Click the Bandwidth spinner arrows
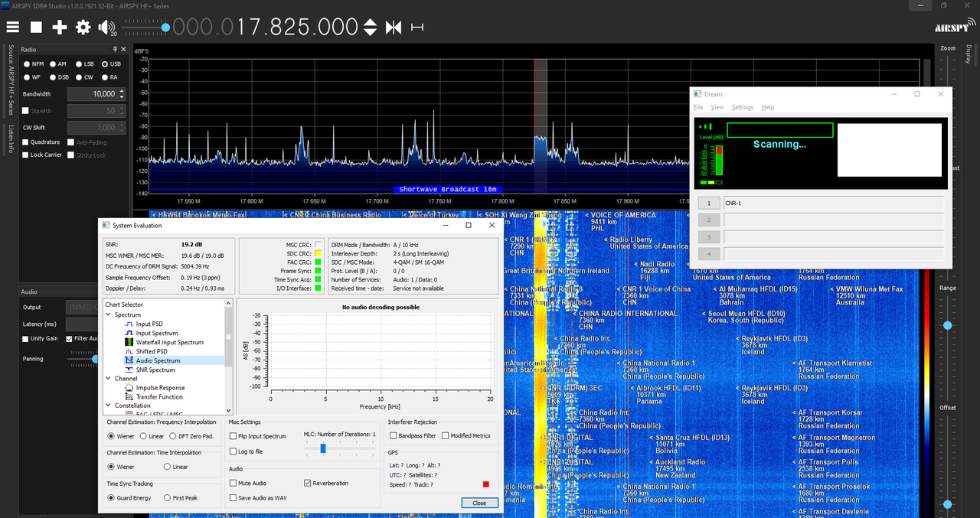The height and width of the screenshot is (518, 980). (x=121, y=94)
